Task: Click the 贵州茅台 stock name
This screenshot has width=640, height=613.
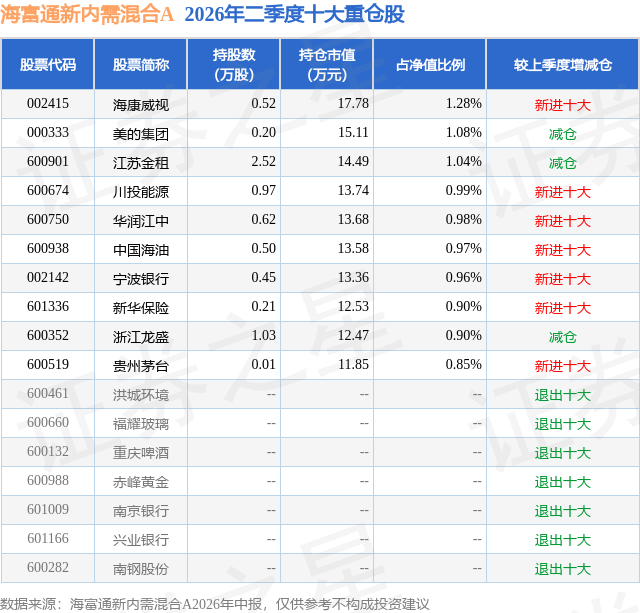Action: (141, 366)
